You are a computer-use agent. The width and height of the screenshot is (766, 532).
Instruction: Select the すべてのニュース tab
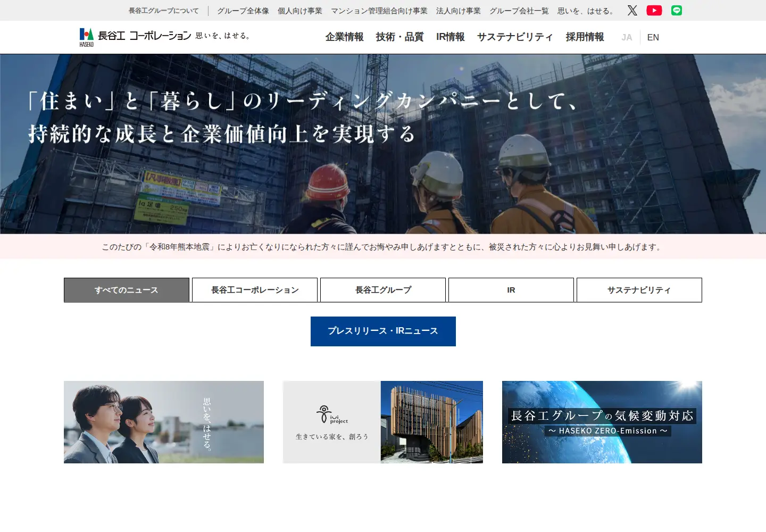coord(127,290)
